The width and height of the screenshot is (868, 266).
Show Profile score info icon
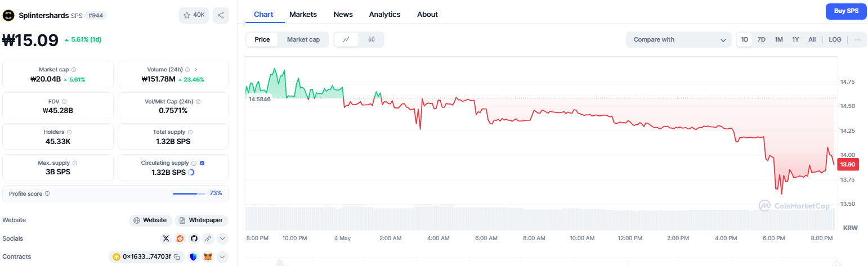point(47,193)
